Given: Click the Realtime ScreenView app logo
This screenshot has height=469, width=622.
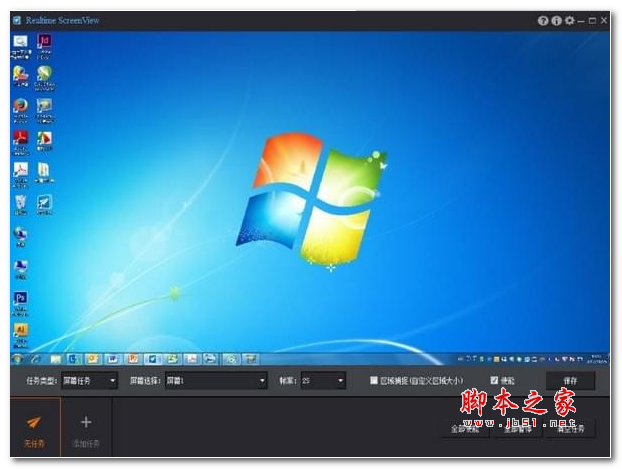Looking at the screenshot, I should point(17,20).
